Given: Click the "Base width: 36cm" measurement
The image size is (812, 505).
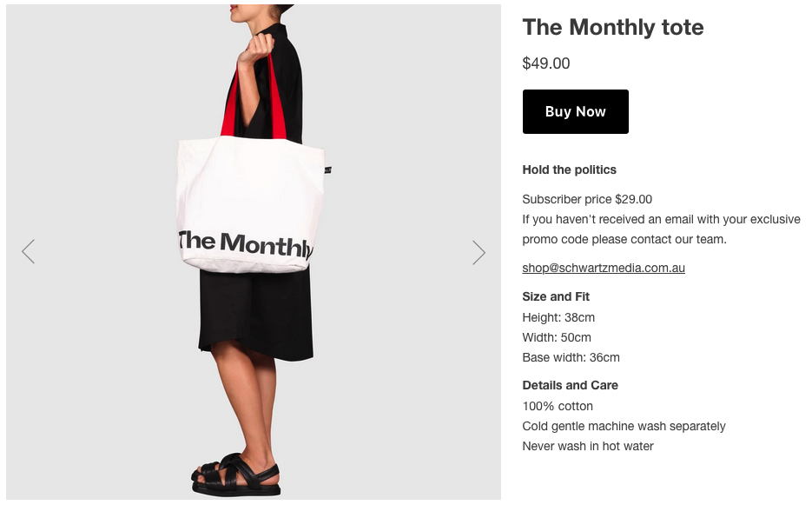Looking at the screenshot, I should coord(571,357).
